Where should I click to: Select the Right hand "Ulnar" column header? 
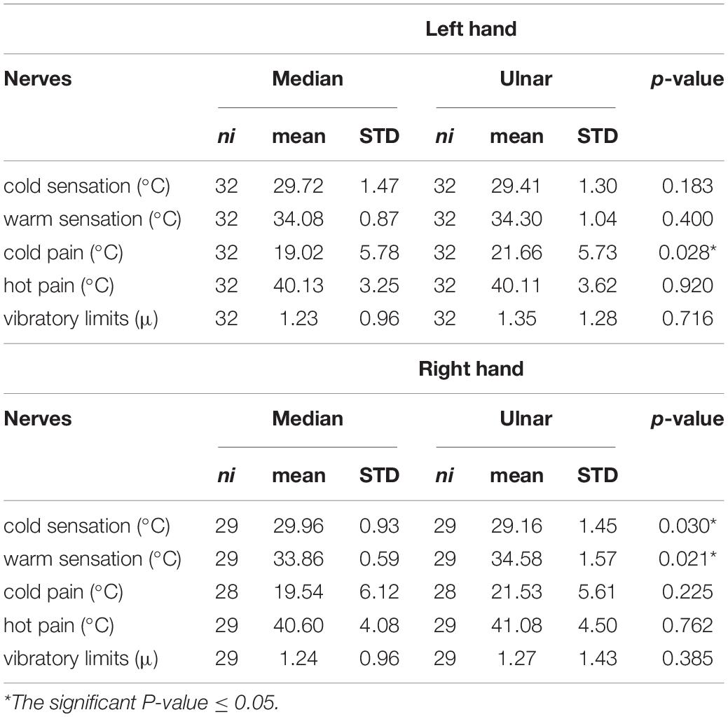(526, 418)
